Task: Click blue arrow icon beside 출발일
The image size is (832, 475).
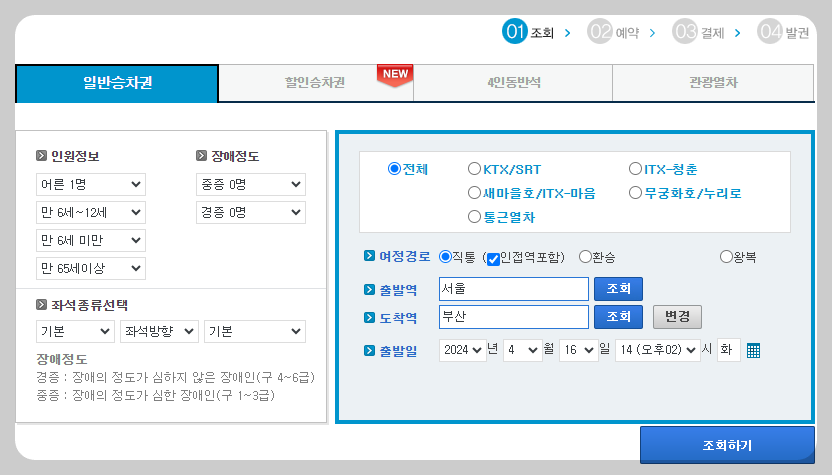Action: tap(369, 350)
